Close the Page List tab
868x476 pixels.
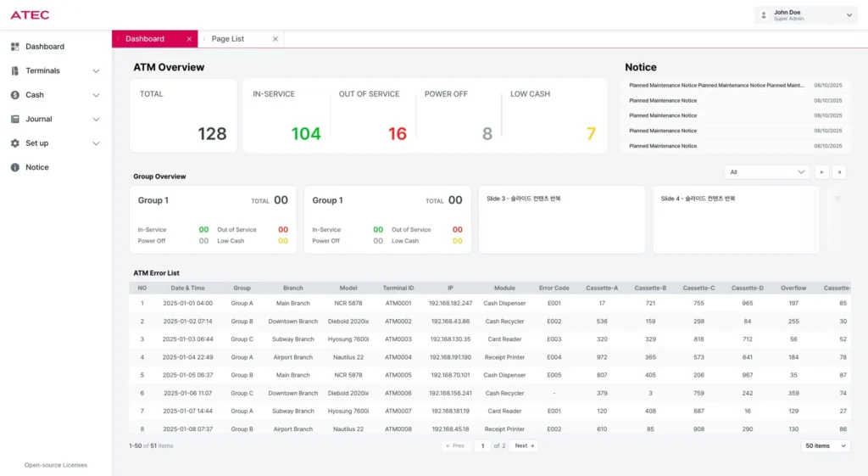[275, 39]
